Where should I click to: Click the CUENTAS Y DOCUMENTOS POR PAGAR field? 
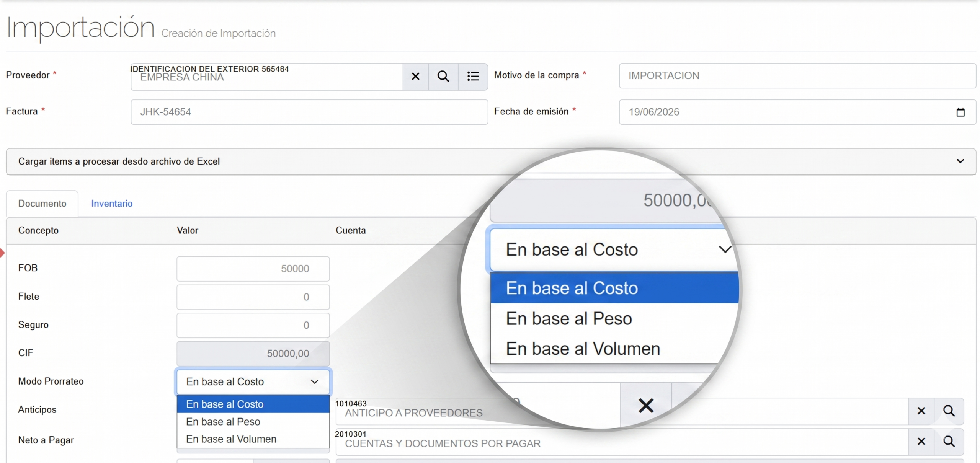pyautogui.click(x=622, y=442)
